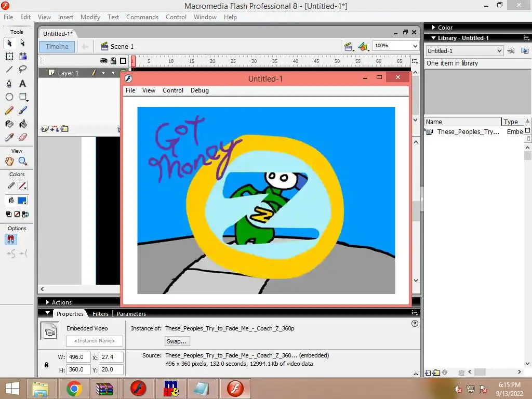Toggle the width/height constrain lock

click(46, 365)
